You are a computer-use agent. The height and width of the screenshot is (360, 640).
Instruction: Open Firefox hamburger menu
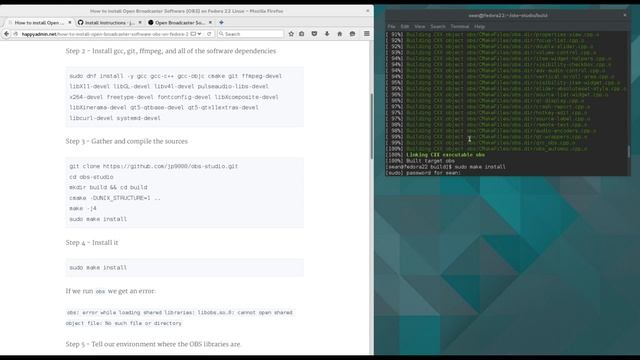pos(367,34)
